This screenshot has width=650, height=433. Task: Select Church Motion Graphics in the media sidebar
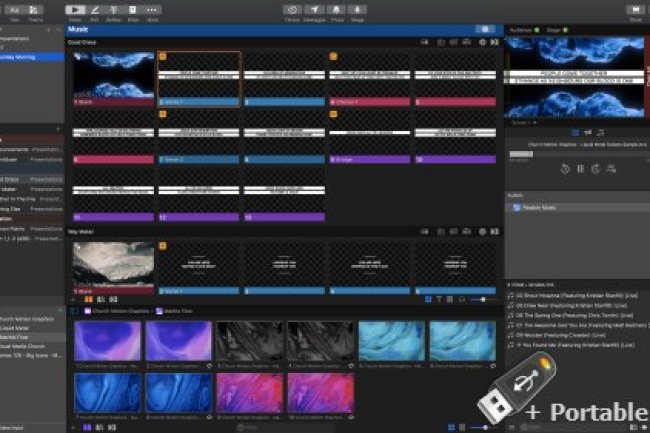[x=32, y=319]
